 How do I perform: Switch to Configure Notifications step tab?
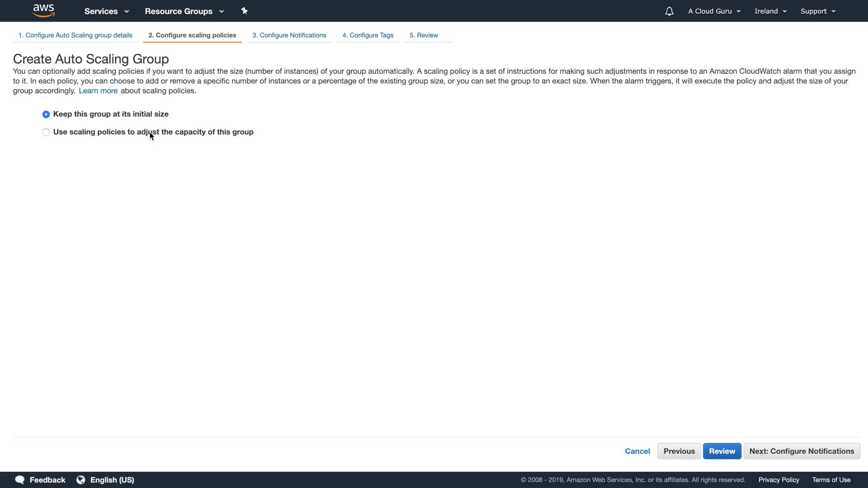pyautogui.click(x=289, y=35)
